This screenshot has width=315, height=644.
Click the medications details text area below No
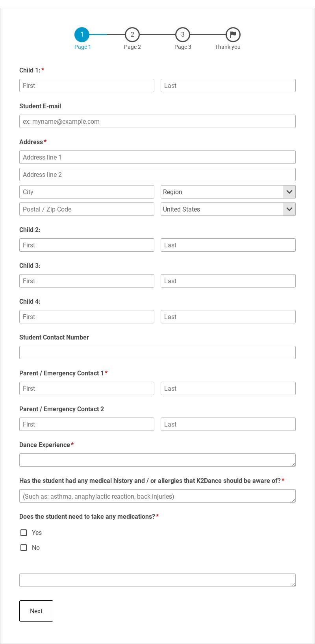click(157, 580)
